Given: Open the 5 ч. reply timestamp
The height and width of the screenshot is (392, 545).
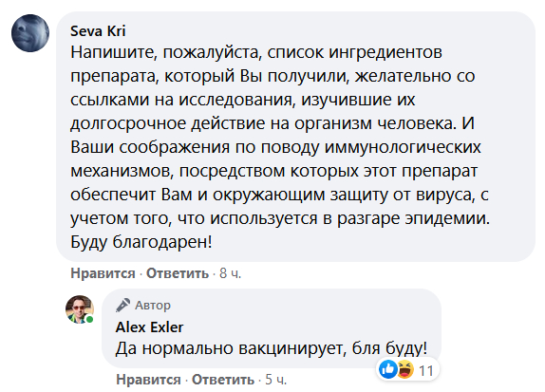Looking at the screenshot, I should click(x=276, y=380).
